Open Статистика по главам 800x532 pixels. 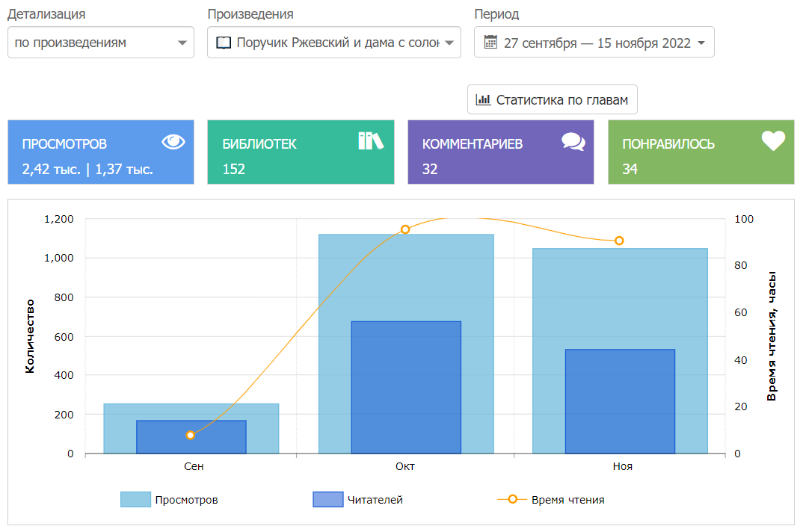click(553, 99)
